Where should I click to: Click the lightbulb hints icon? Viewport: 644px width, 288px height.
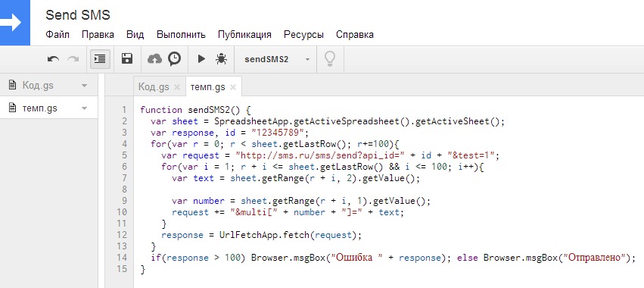[x=330, y=59]
